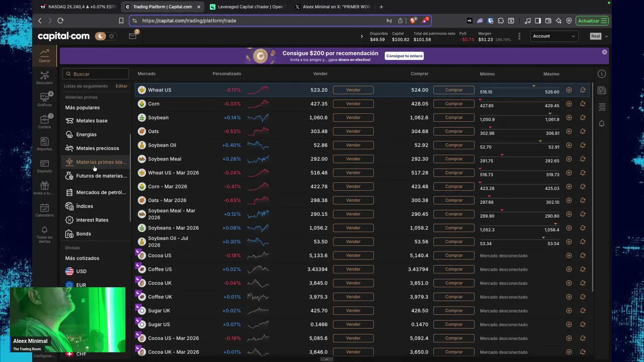Click the capital.com logo
644x362 pixels.
[x=63, y=36]
